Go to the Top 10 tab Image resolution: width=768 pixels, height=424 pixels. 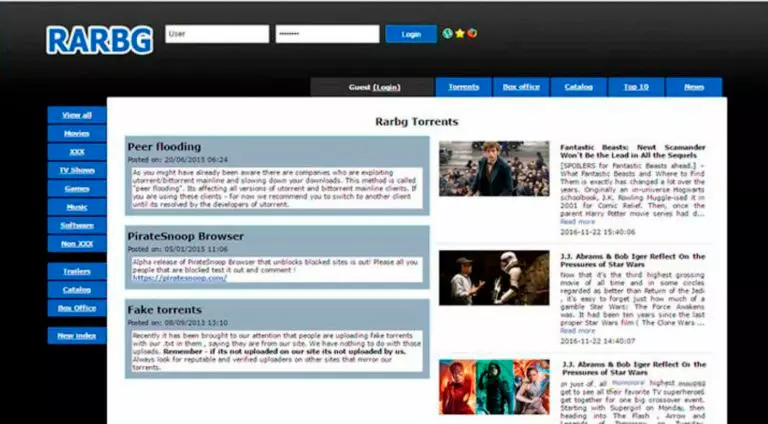pyautogui.click(x=636, y=87)
